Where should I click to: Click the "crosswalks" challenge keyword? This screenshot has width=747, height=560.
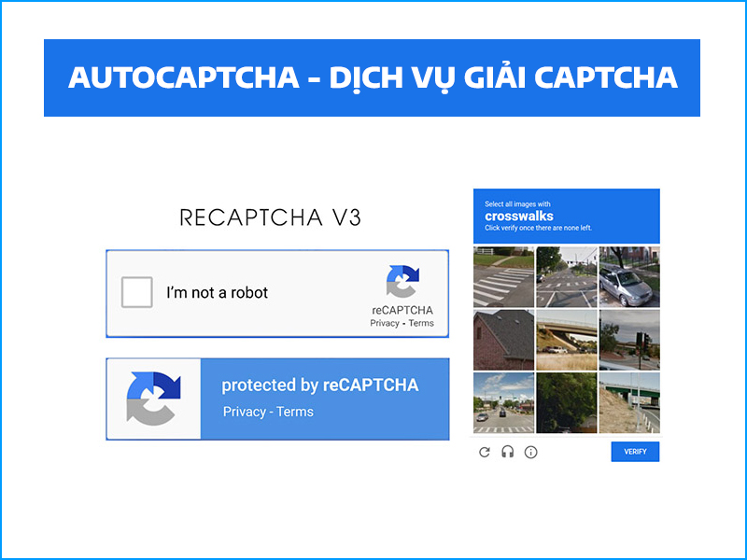(x=519, y=217)
